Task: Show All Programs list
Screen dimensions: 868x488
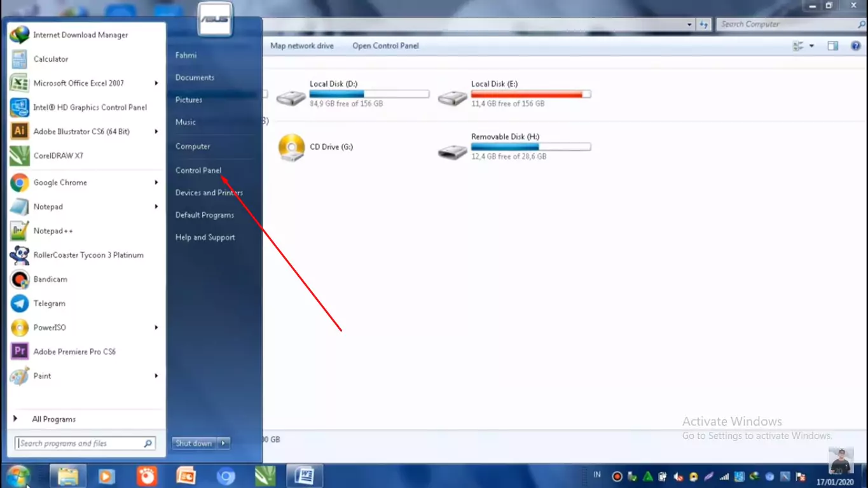Action: (53, 419)
